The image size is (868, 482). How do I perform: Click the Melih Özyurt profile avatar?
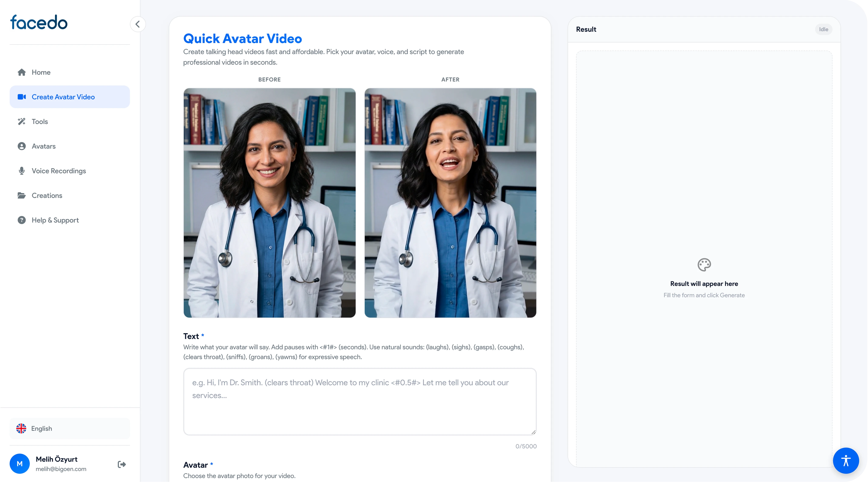[20, 464]
